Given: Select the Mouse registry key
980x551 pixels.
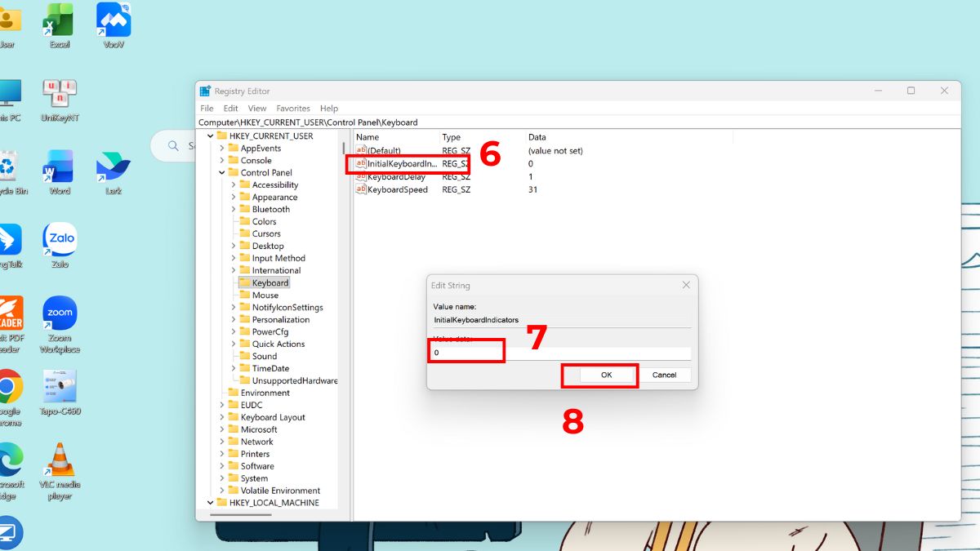Looking at the screenshot, I should (265, 295).
